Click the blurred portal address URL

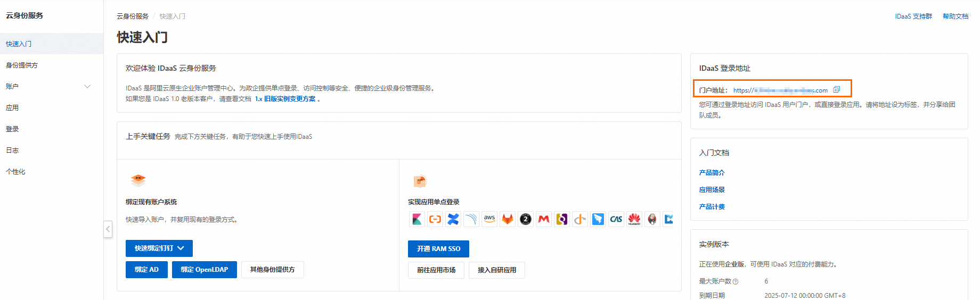coord(780,90)
